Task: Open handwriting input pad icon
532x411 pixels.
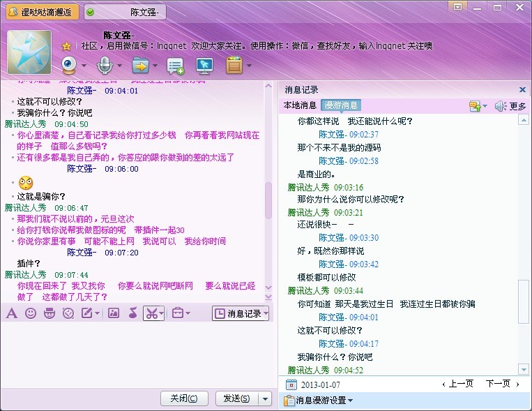Action: (87, 313)
